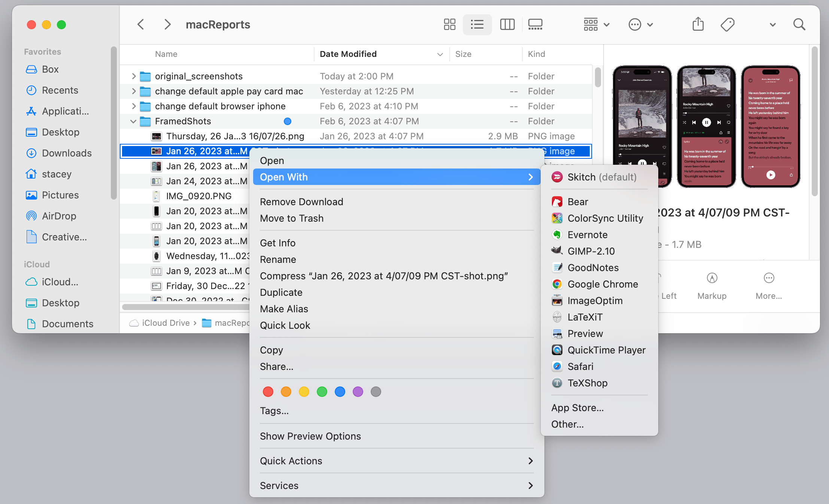Open with Google Chrome
Screen dimensions: 829x504
pyautogui.click(x=599, y=284)
